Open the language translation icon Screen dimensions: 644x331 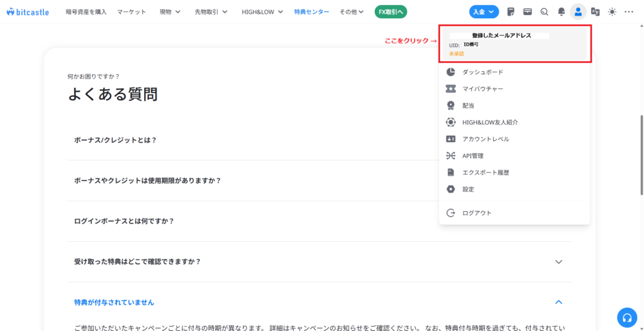click(595, 12)
